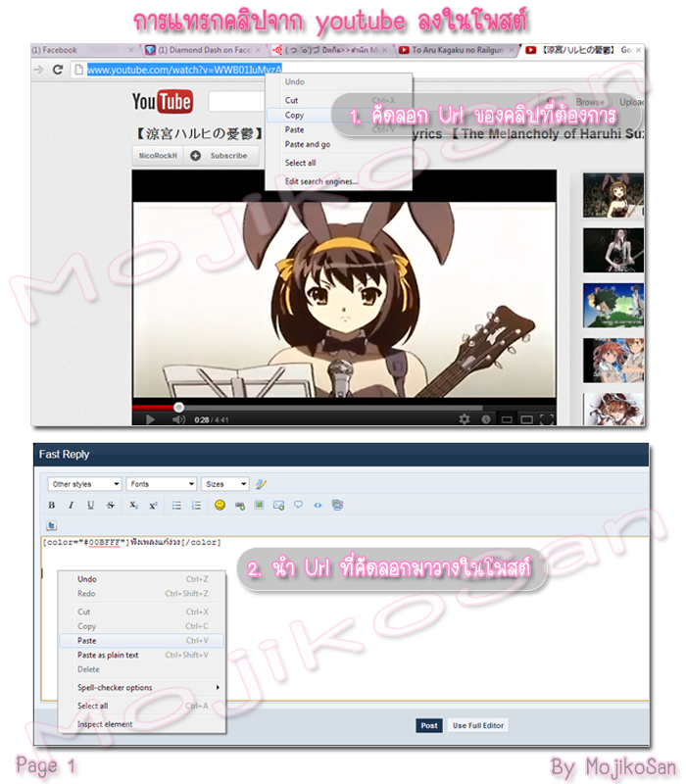
Task: Switch to Diamond Dash tab
Action: point(203,50)
